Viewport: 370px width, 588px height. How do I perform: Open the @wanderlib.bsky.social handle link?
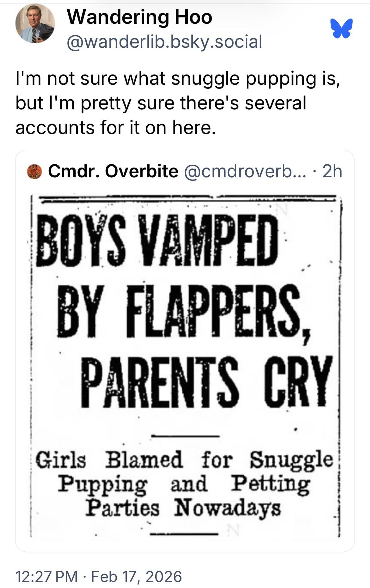click(164, 42)
